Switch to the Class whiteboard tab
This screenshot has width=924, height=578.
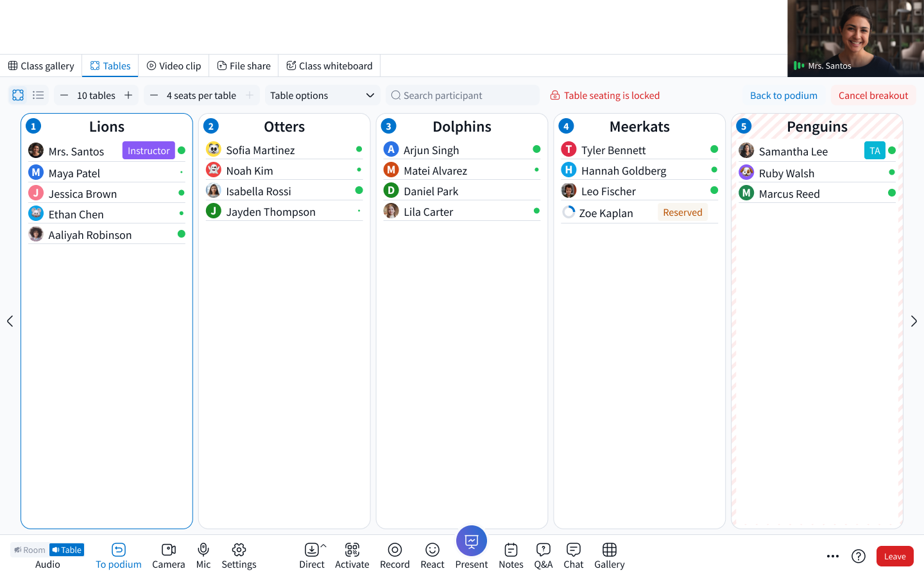(329, 66)
